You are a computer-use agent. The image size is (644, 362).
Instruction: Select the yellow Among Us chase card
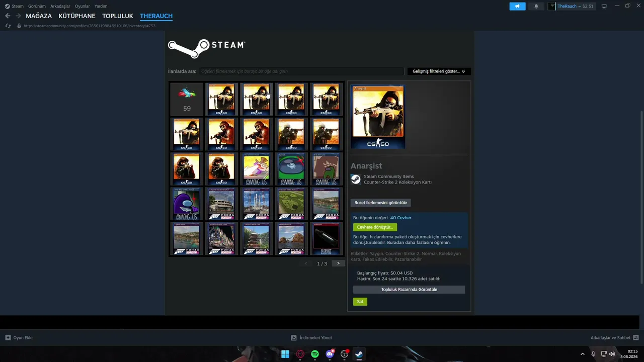click(257, 169)
